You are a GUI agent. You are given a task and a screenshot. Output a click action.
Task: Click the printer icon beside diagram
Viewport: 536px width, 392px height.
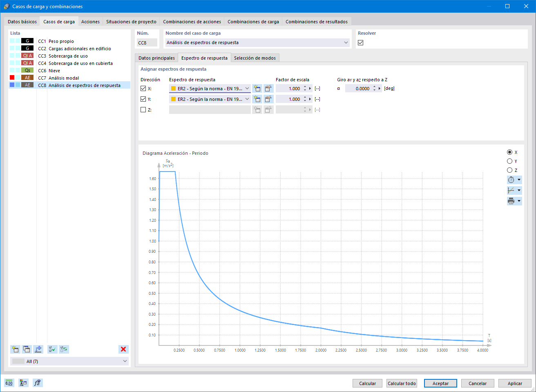pos(511,201)
